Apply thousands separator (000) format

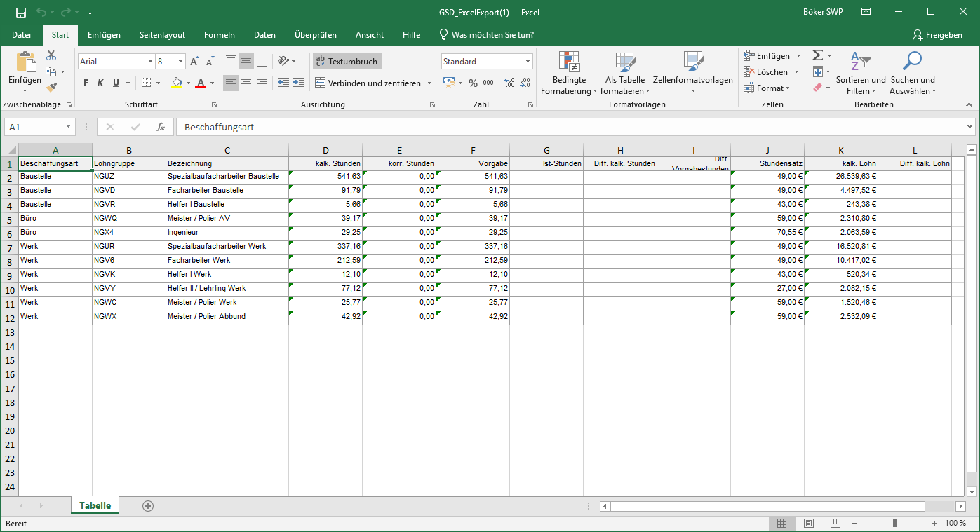(488, 83)
